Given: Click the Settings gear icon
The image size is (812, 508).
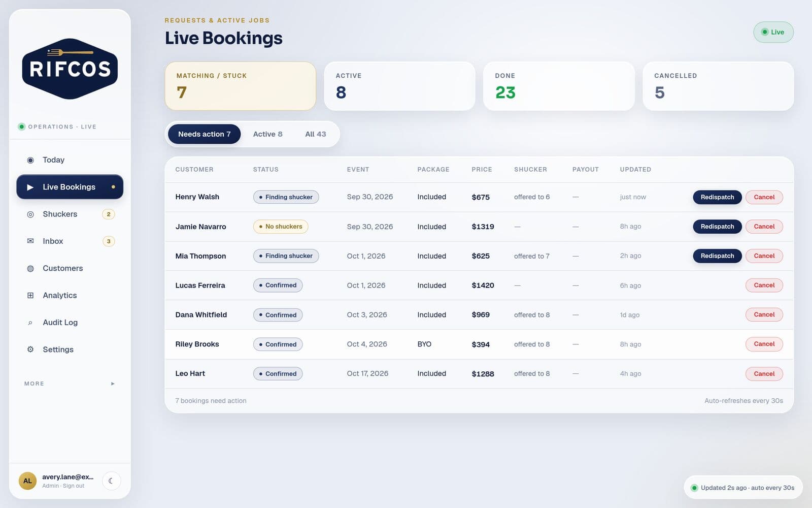Looking at the screenshot, I should [x=30, y=350].
